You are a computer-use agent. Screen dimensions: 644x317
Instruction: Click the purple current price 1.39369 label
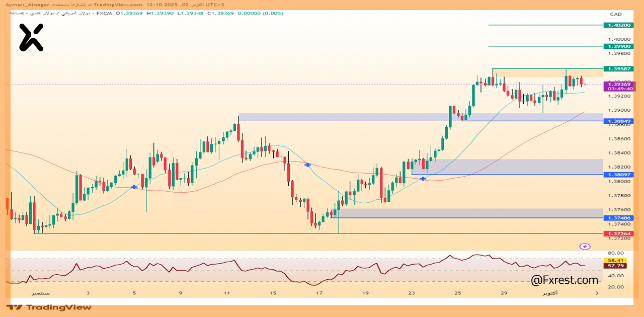pyautogui.click(x=619, y=86)
